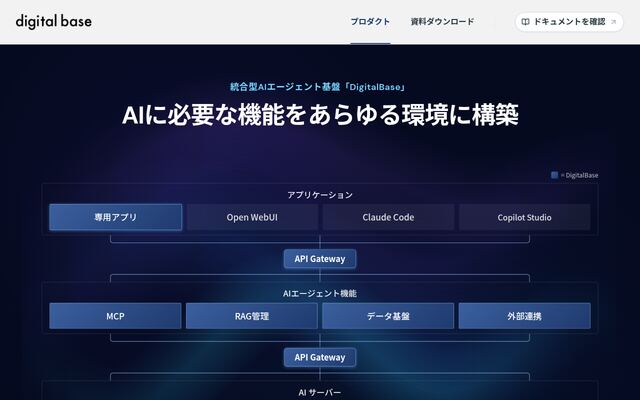Select the RAG管理 box
This screenshot has height=400, width=640.
coord(252,316)
